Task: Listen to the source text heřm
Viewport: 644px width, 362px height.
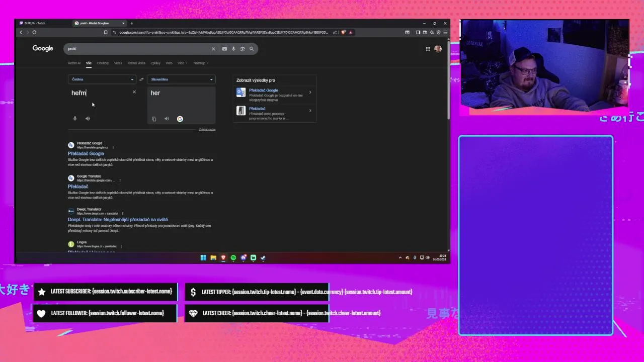Action: (x=88, y=119)
